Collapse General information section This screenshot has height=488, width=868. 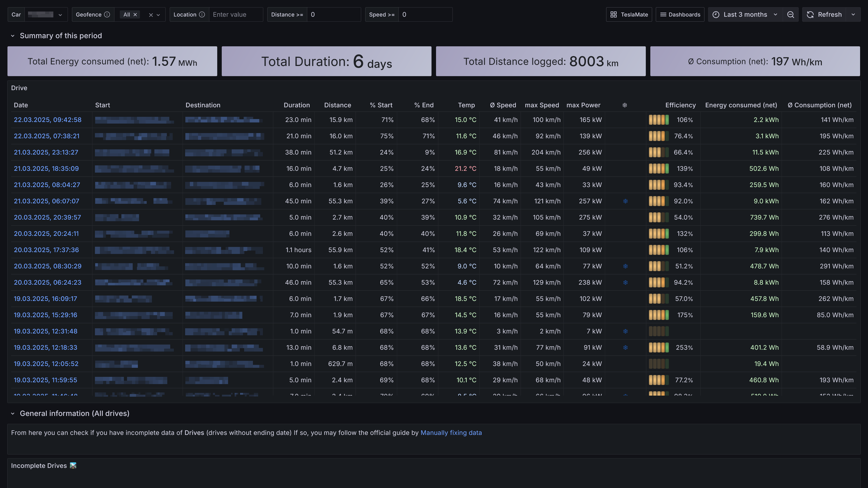13,414
